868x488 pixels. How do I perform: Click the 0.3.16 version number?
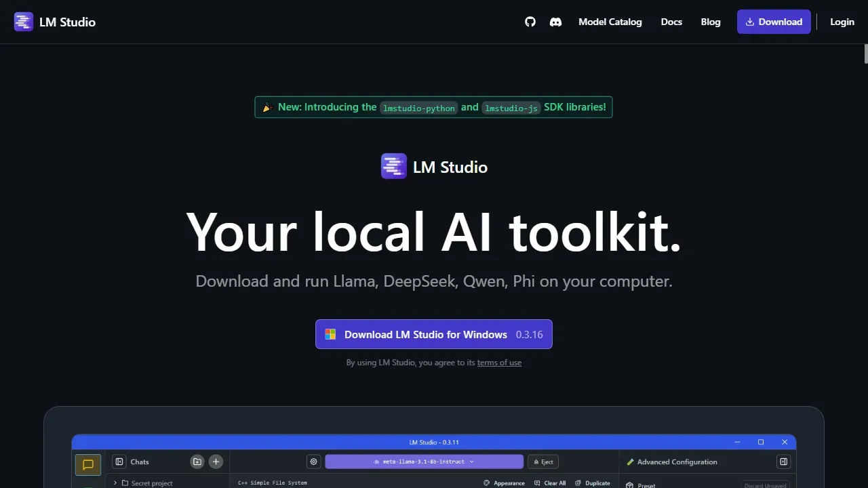[529, 335]
